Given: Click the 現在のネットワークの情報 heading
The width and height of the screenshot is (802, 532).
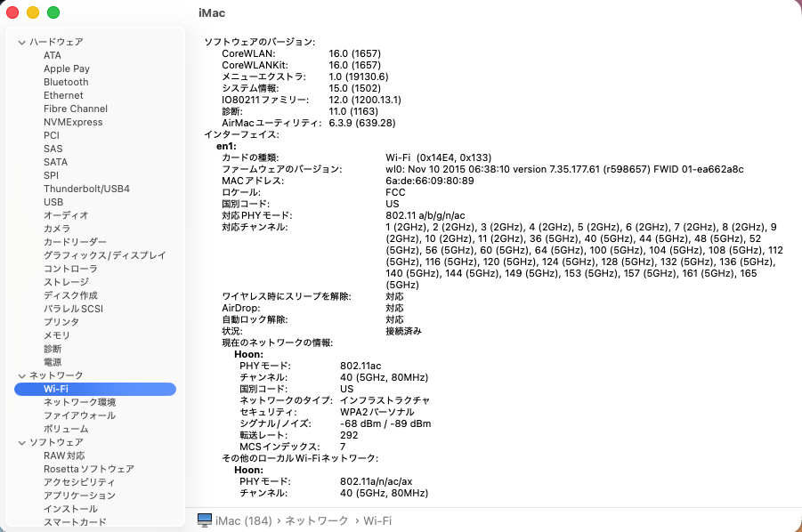Looking at the screenshot, I should pos(277,343).
